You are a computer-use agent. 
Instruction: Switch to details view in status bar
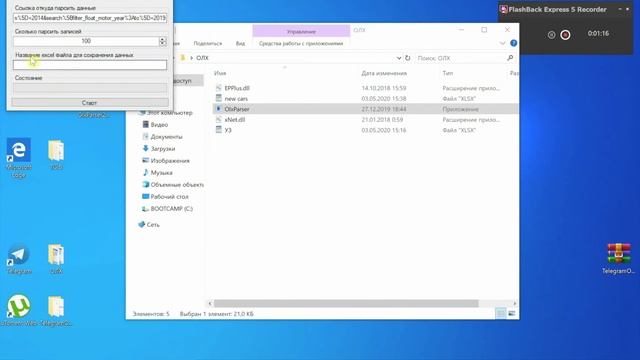pyautogui.click(x=500, y=313)
